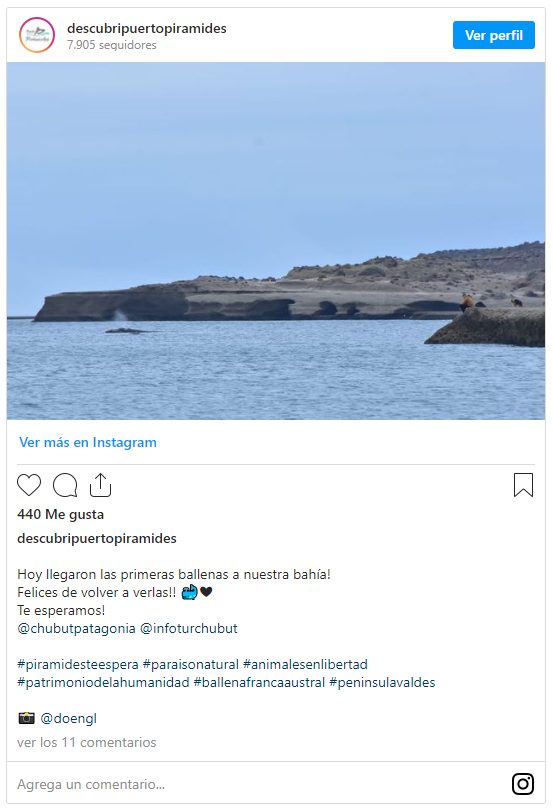Open Ver más en Instagram link
The height and width of the screenshot is (812, 553).
pyautogui.click(x=88, y=442)
